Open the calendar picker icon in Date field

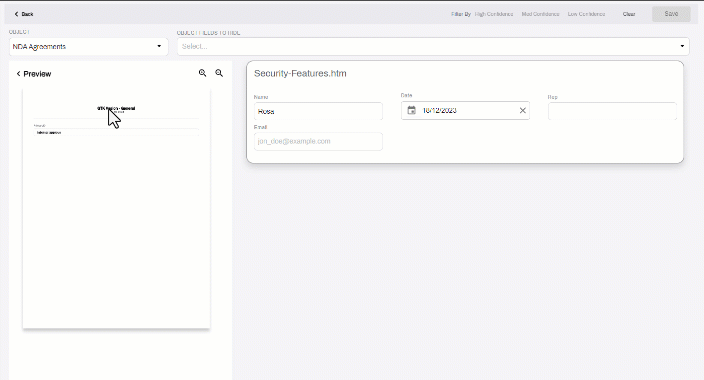(411, 110)
